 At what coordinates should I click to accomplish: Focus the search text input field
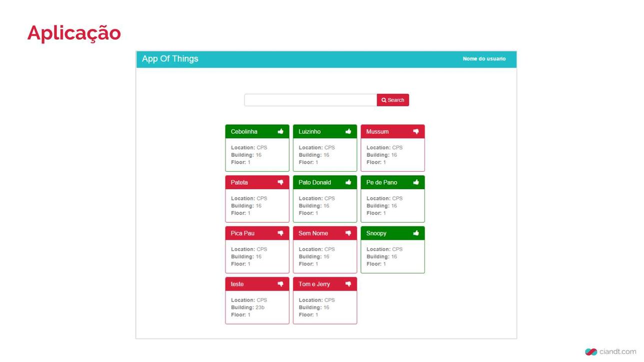[310, 100]
